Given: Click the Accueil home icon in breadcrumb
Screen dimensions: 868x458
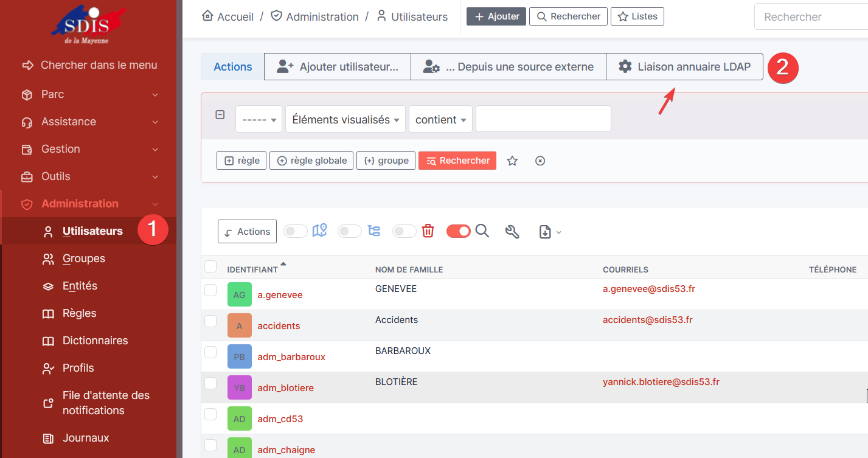Looking at the screenshot, I should [x=207, y=16].
